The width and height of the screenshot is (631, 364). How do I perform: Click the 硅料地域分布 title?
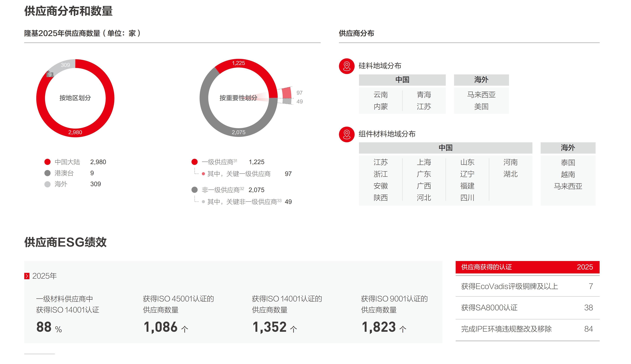[x=380, y=66]
